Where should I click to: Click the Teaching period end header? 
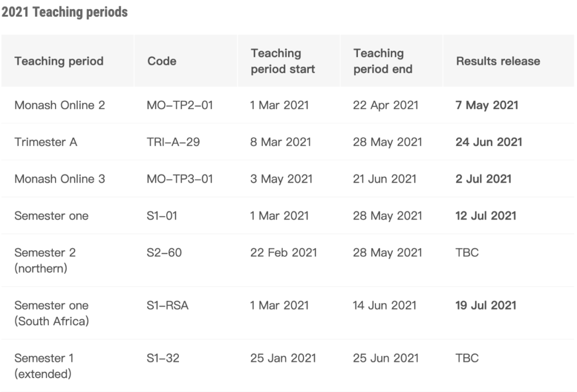(383, 61)
